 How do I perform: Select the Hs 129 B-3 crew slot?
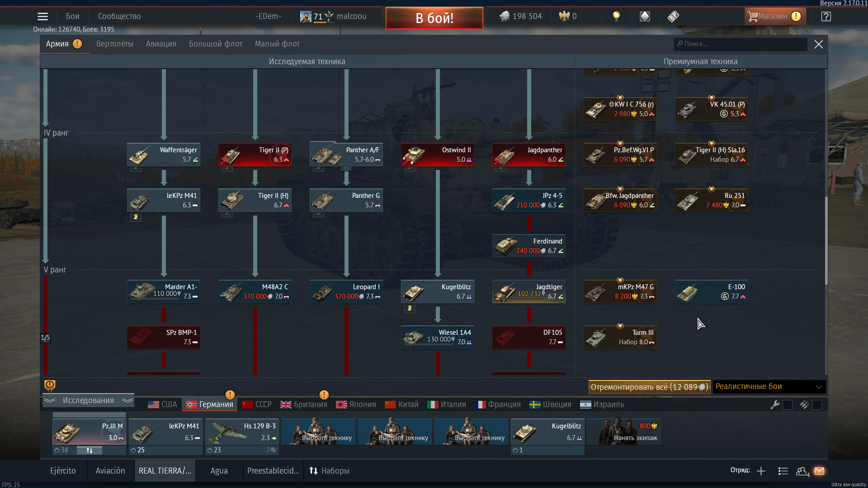click(x=242, y=432)
